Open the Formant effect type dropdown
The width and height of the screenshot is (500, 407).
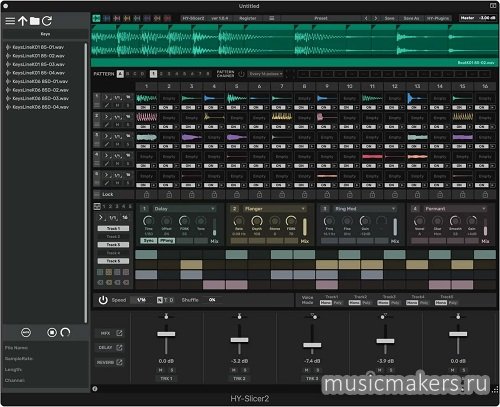[x=455, y=209]
